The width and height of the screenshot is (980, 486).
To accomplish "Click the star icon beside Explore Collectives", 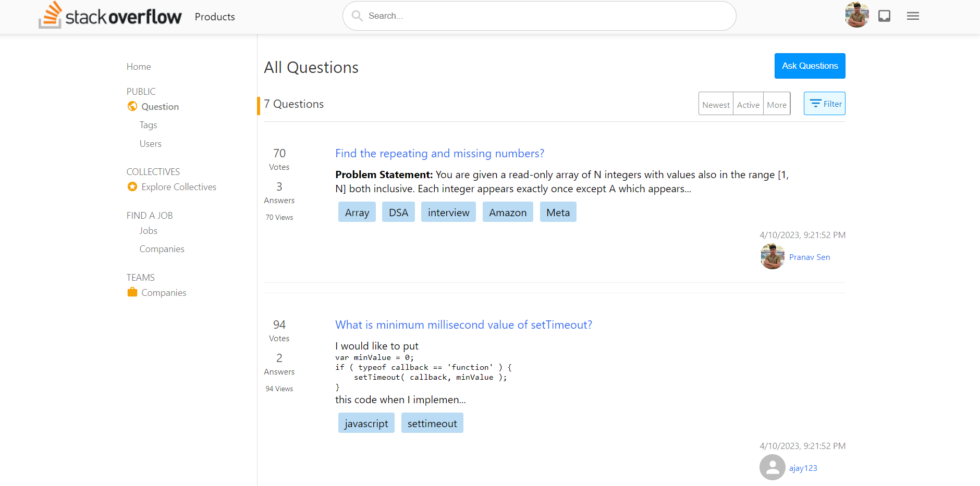I will coord(132,186).
